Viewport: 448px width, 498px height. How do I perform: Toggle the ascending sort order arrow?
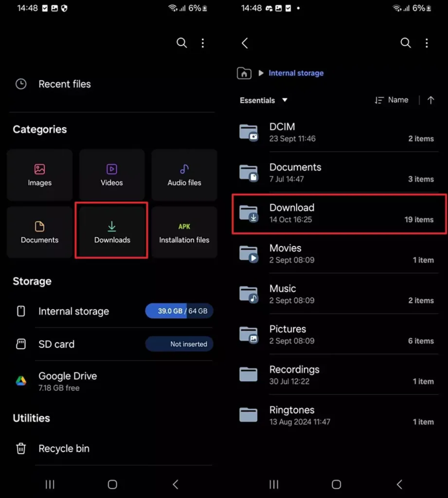point(430,100)
